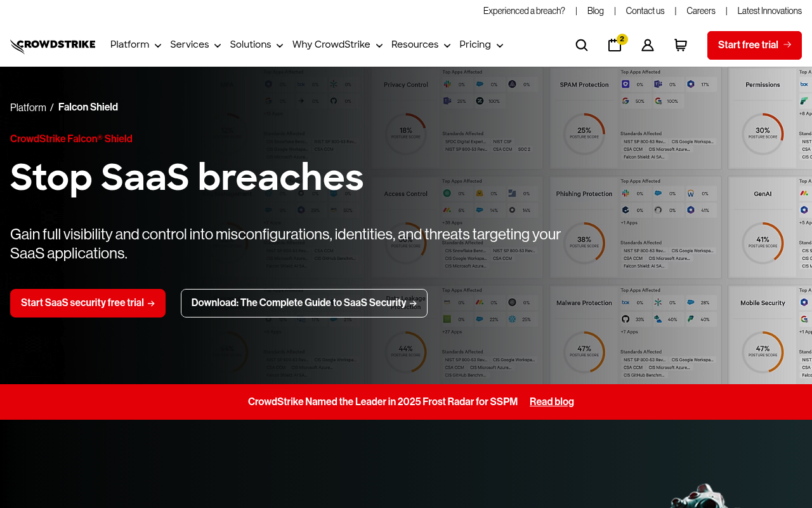Open the Pricing nav item

pyautogui.click(x=475, y=44)
